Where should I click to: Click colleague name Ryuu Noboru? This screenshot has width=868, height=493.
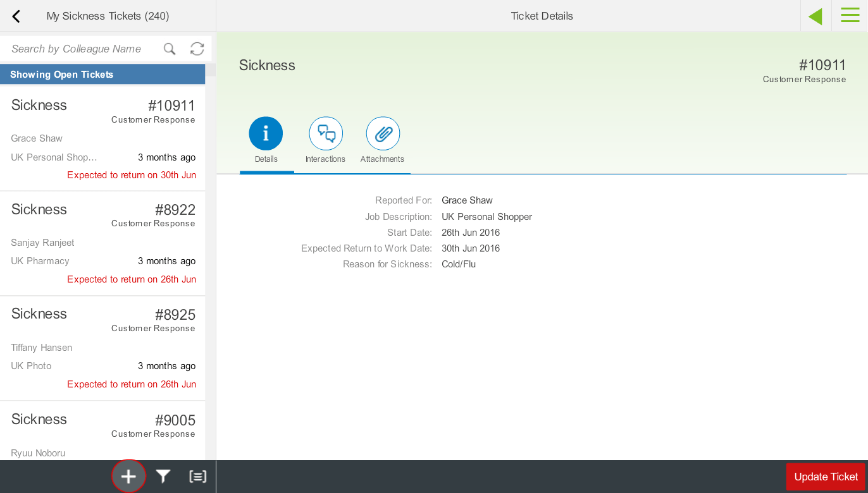click(38, 453)
